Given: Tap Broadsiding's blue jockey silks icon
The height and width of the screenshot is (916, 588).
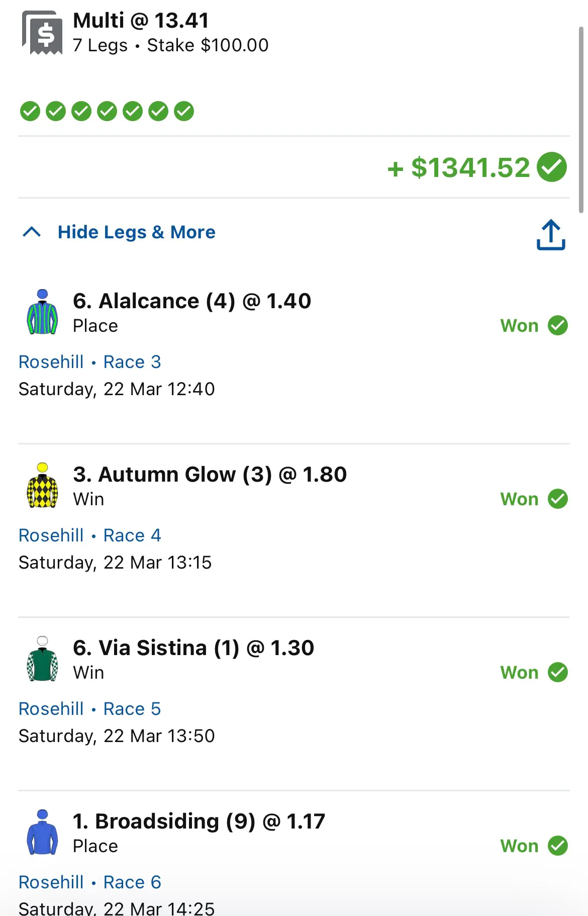Looking at the screenshot, I should pos(42,832).
